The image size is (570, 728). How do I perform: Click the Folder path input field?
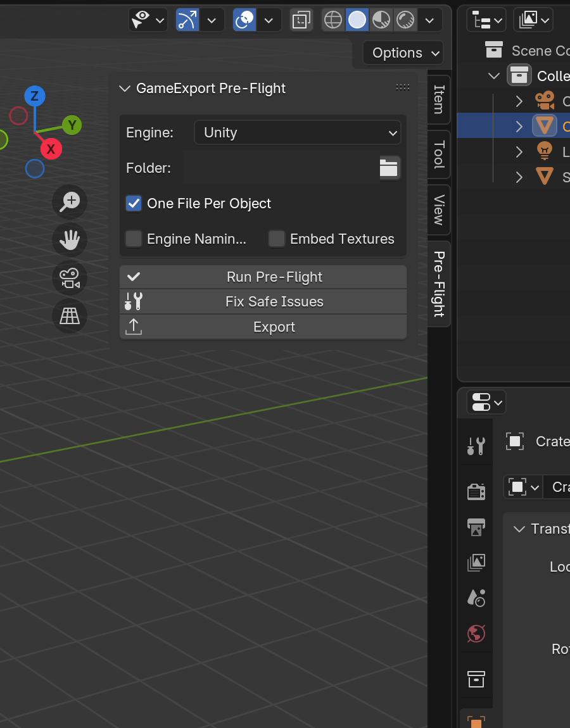coord(281,168)
